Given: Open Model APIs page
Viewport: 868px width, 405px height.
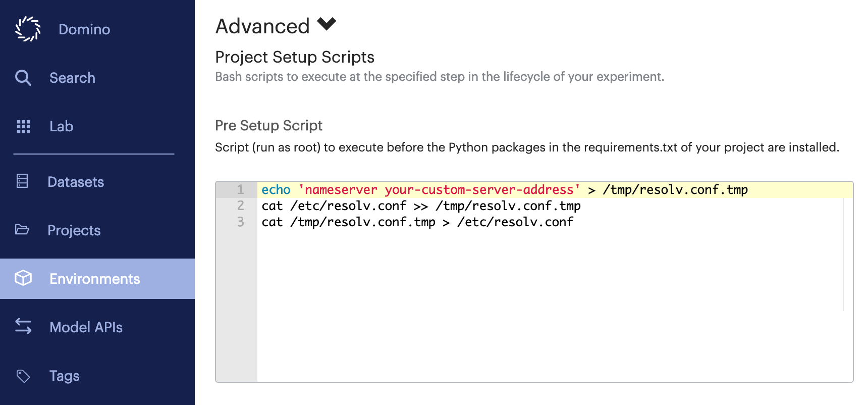Looking at the screenshot, I should (x=86, y=327).
